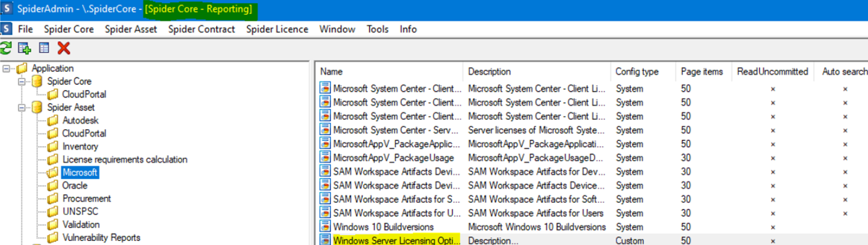Open the Spider Core menu
This screenshot has width=868, height=245.
(x=68, y=29)
